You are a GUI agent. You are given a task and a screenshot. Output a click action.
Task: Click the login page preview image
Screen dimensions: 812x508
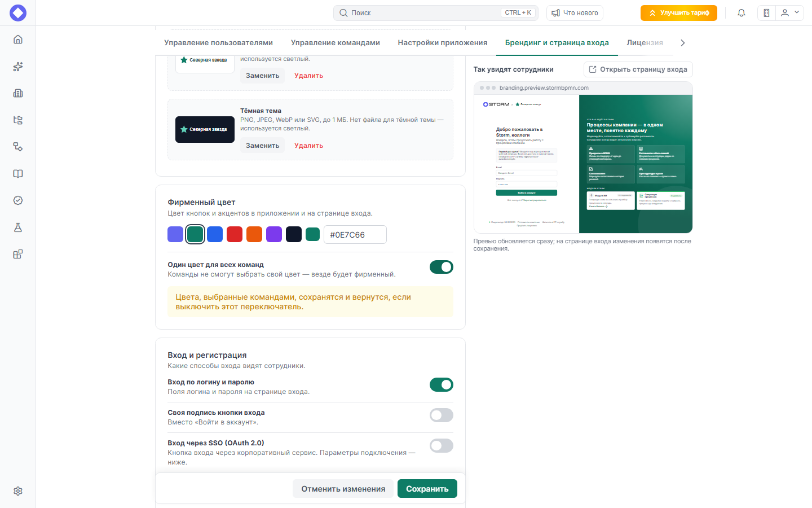tap(583, 164)
